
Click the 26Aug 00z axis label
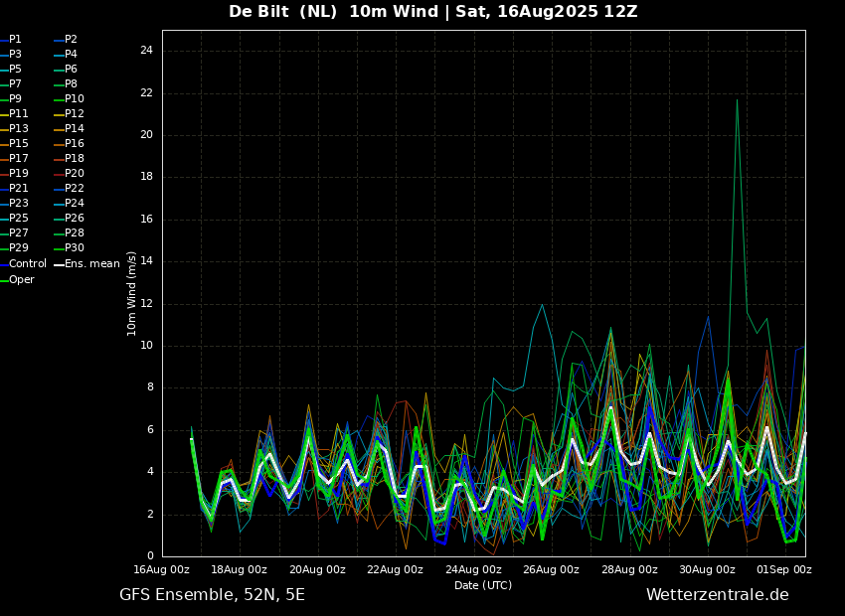click(552, 569)
